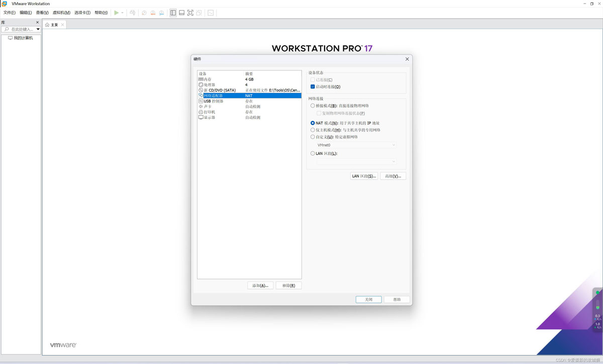The image size is (603, 364).
Task: Select 桥接模式 bridged radio button
Action: [x=313, y=106]
